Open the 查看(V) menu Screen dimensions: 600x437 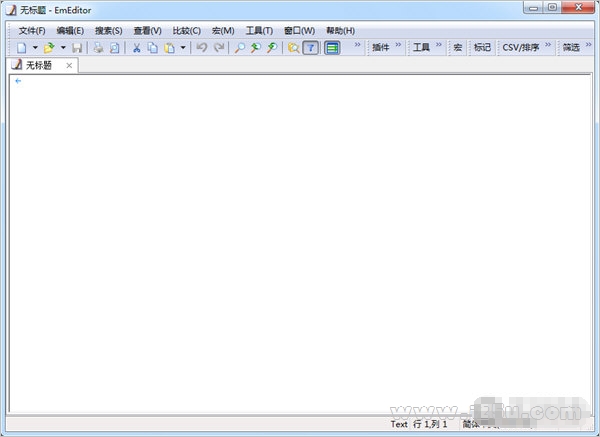pyautogui.click(x=147, y=31)
